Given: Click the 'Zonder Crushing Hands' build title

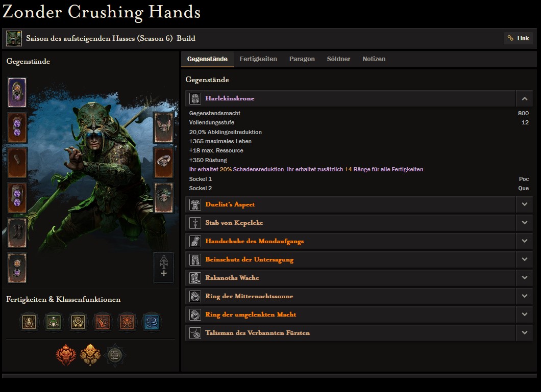Looking at the screenshot, I should [102, 12].
